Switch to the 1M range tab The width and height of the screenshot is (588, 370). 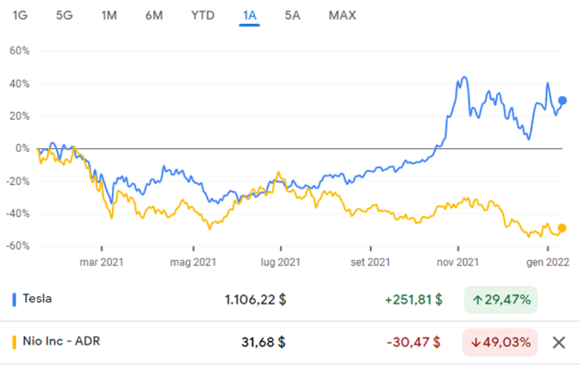[x=109, y=16]
